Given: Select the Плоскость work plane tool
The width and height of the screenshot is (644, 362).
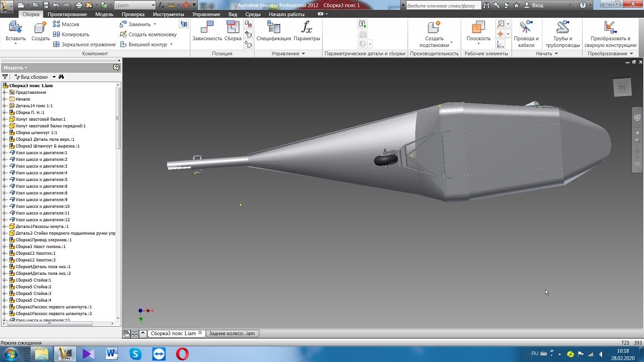Looking at the screenshot, I should [x=478, y=28].
